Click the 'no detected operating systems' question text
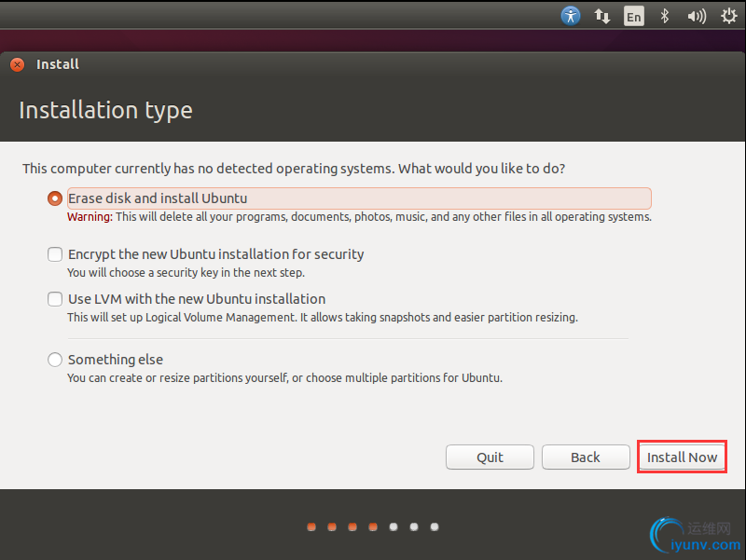Screen dimensions: 746x560 click(x=294, y=169)
